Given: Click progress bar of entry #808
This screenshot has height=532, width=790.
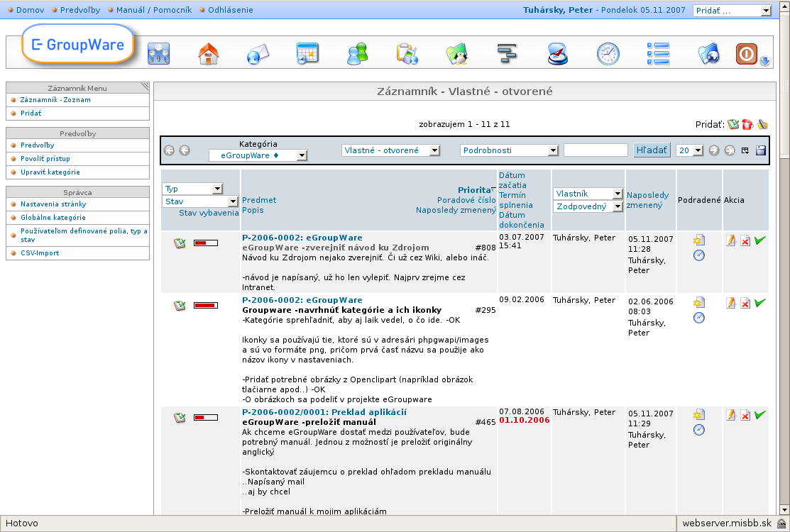Looking at the screenshot, I should pyautogui.click(x=206, y=243).
